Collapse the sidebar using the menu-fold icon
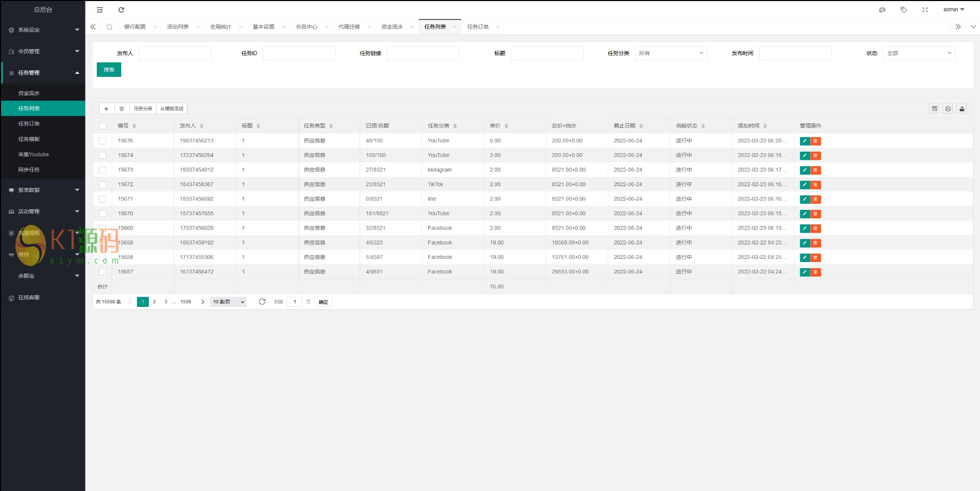The image size is (980, 491). pos(100,10)
